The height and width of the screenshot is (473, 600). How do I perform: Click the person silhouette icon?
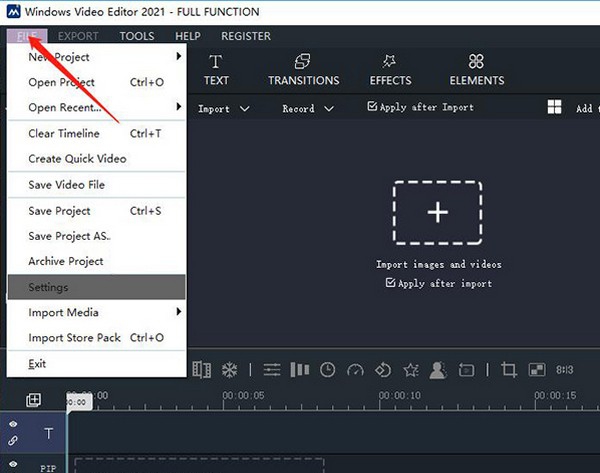click(438, 370)
